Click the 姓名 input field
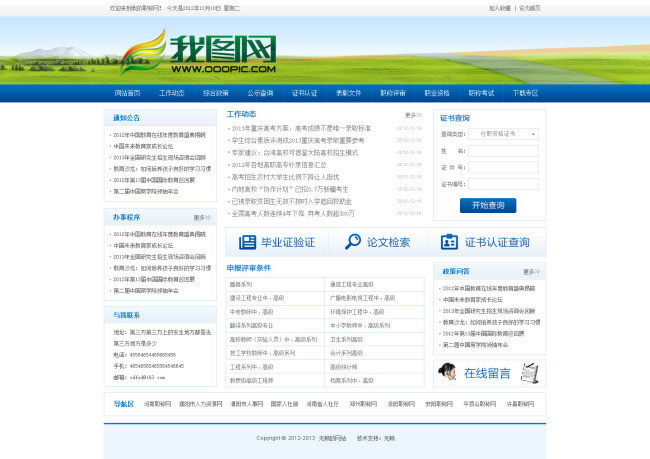Image resolution: width=650 pixels, height=459 pixels. [504, 151]
